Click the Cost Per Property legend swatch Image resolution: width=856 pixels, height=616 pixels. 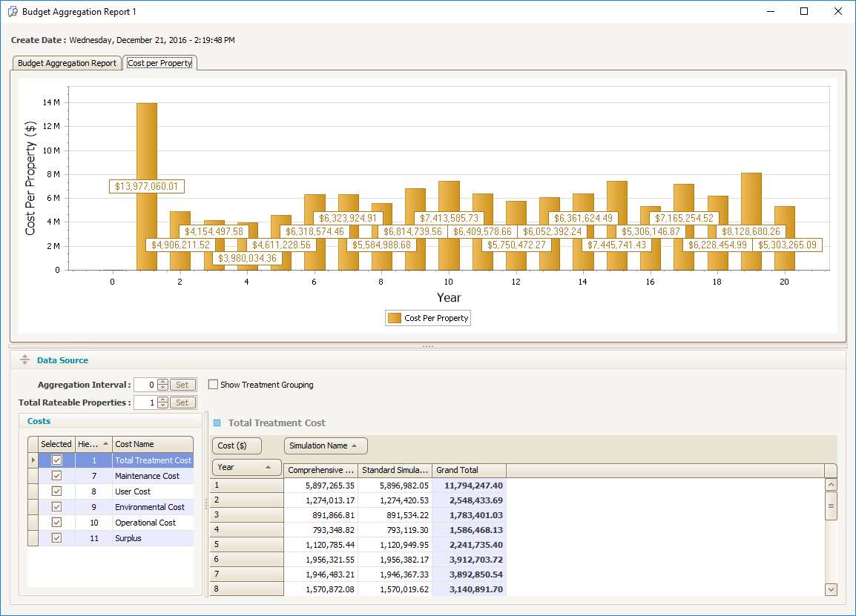395,318
